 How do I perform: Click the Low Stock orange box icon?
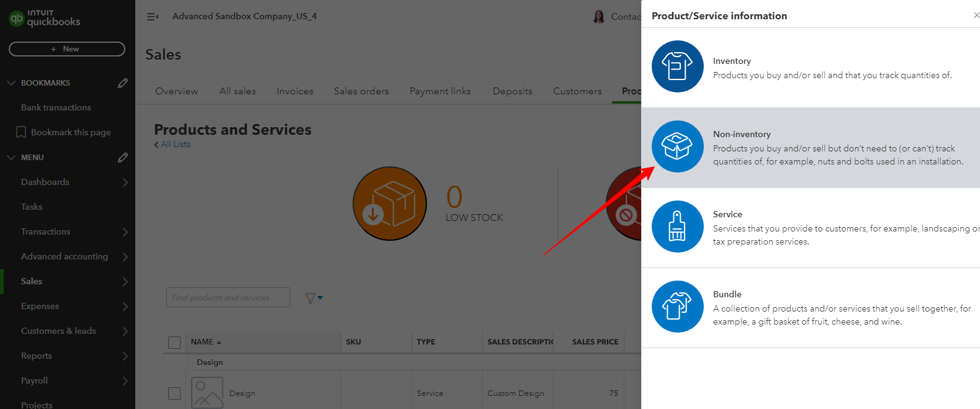pos(390,204)
